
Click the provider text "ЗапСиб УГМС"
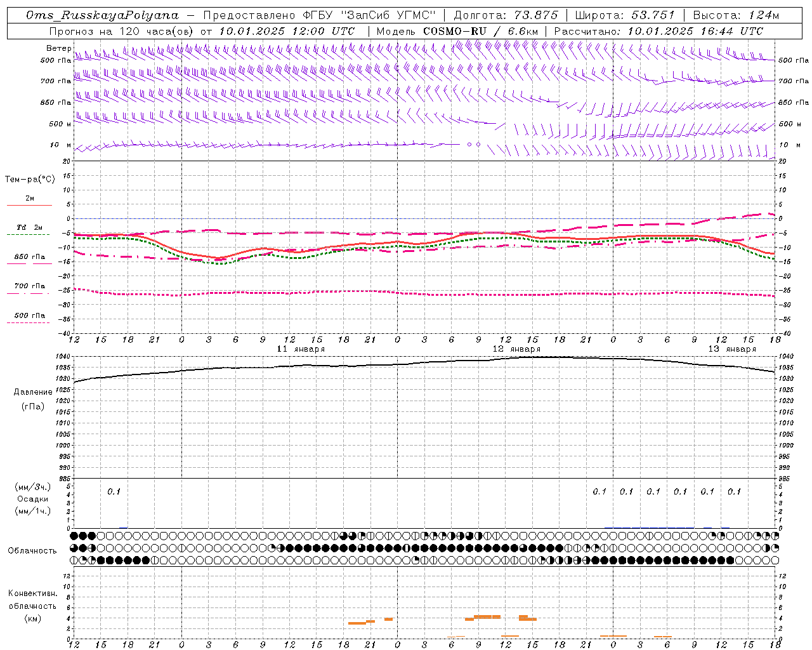click(387, 15)
